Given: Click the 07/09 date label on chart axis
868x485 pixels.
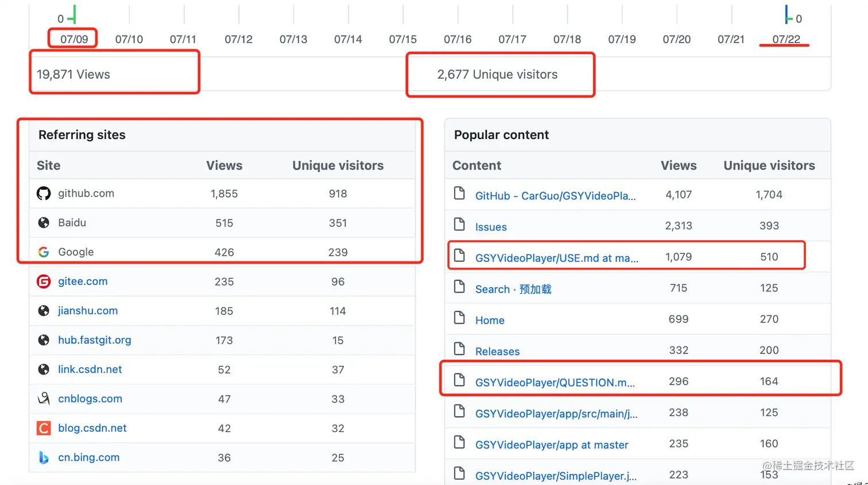Looking at the screenshot, I should tap(74, 39).
